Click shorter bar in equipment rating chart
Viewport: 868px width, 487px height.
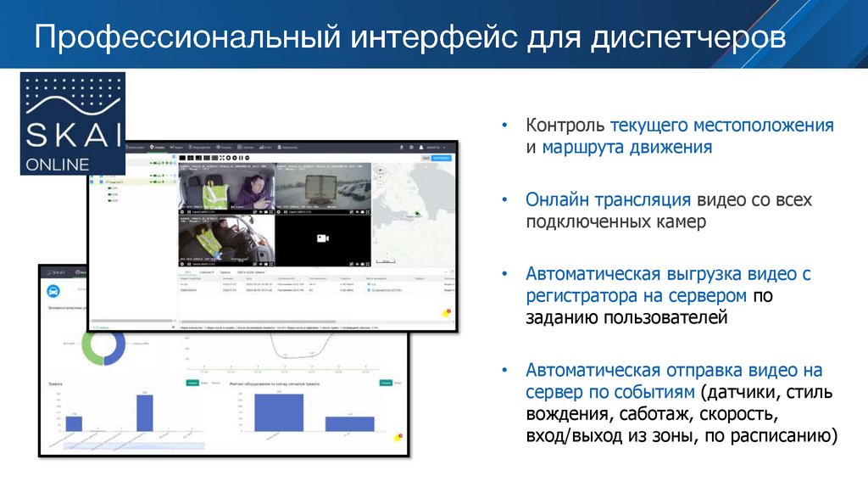[349, 424]
